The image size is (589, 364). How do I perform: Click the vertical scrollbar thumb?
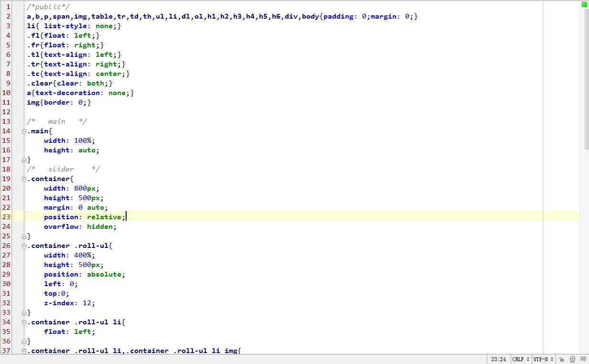point(587,80)
